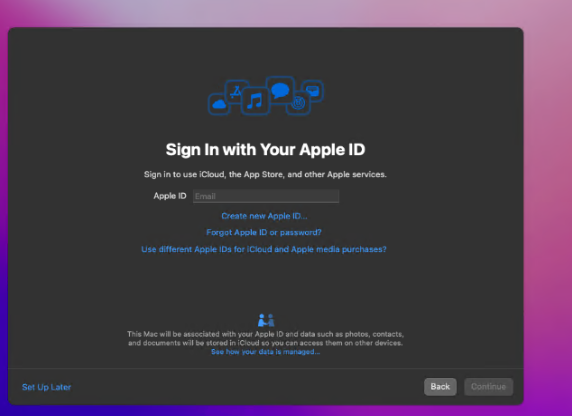Click the Continue button
Image resolution: width=572 pixels, height=416 pixels.
pos(488,387)
